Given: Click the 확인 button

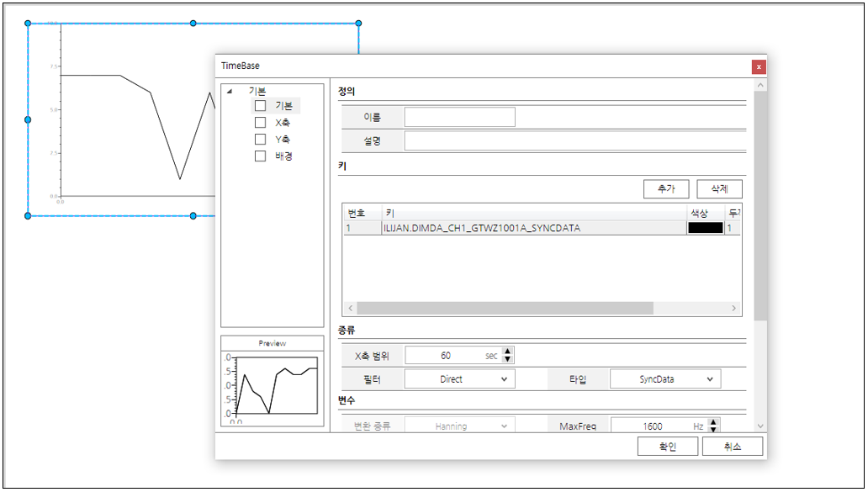Looking at the screenshot, I should pyautogui.click(x=667, y=446).
